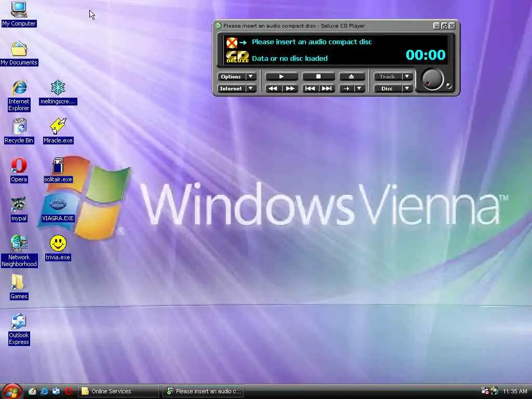Image resolution: width=532 pixels, height=399 pixels.
Task: Switch to Online Services taskbar button
Action: pos(119,391)
